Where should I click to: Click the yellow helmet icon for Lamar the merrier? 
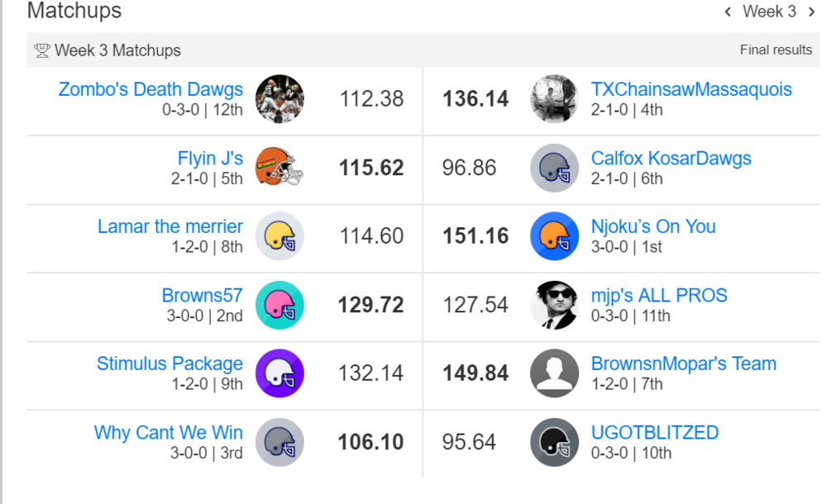(x=280, y=236)
